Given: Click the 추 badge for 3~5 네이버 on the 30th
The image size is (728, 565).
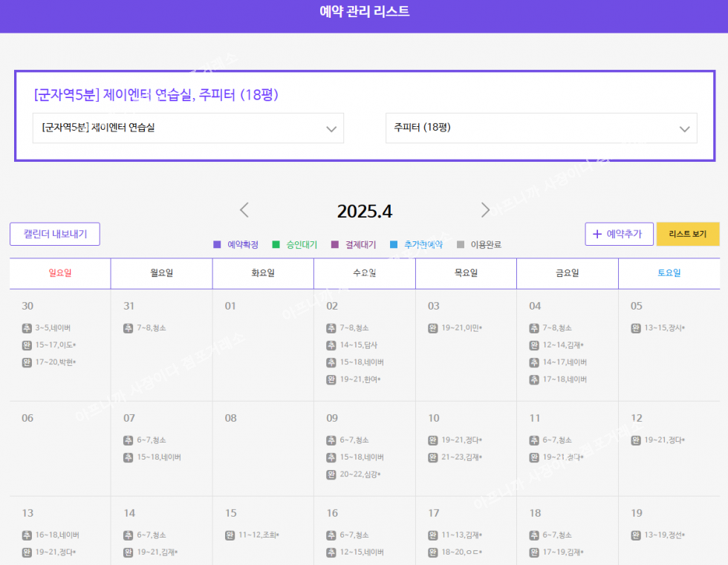Looking at the screenshot, I should tap(27, 328).
